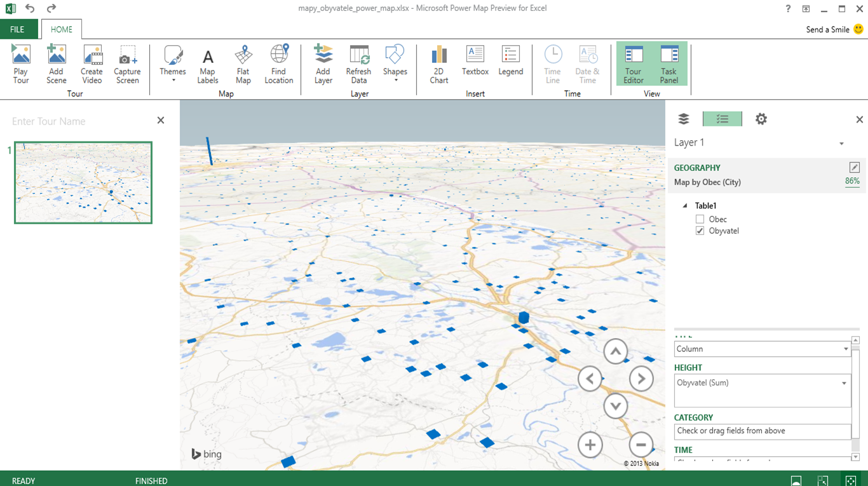The width and height of the screenshot is (868, 486).
Task: Toggle the Tour Editor pane
Action: tap(634, 64)
